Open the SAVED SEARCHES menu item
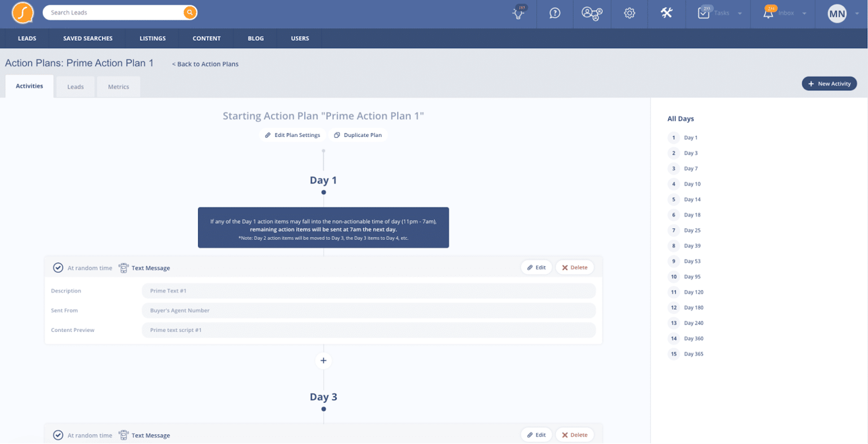This screenshot has height=444, width=868. [87, 38]
